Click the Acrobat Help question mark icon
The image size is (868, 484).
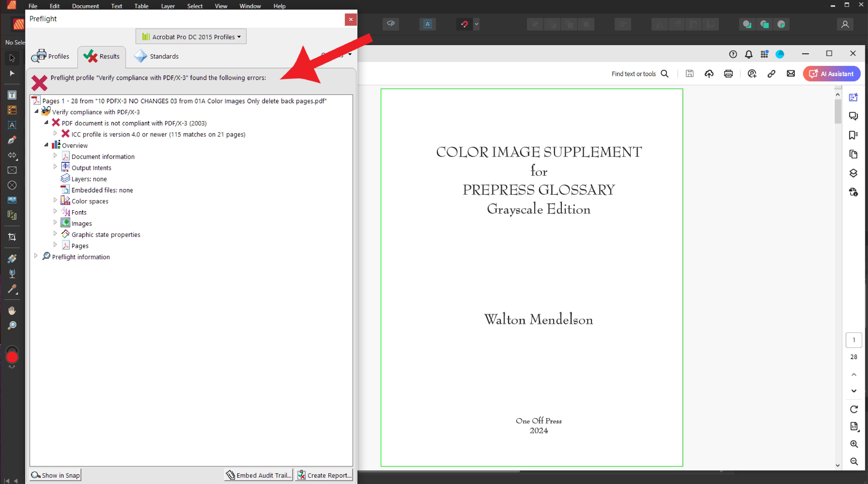click(x=733, y=54)
